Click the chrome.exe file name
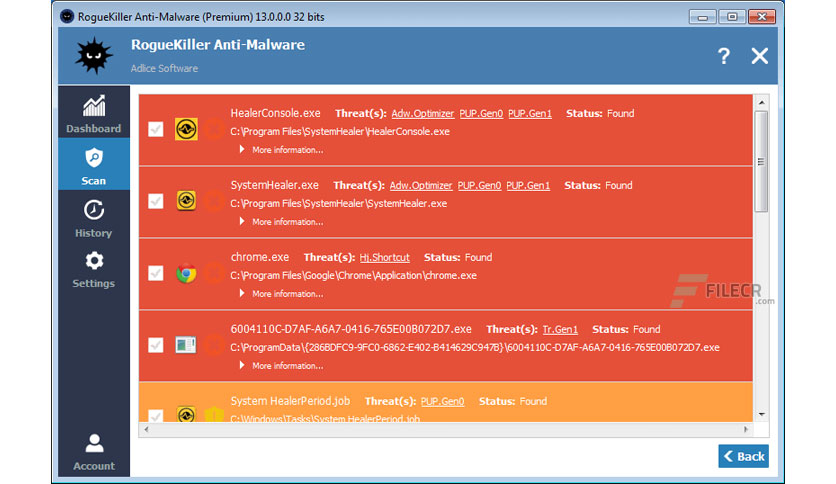 point(260,257)
